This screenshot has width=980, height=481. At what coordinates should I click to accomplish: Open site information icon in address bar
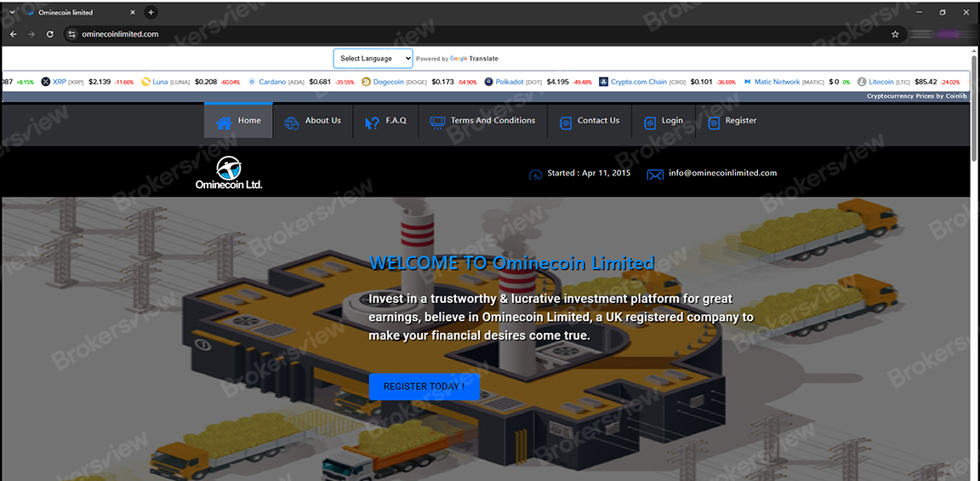coord(71,34)
